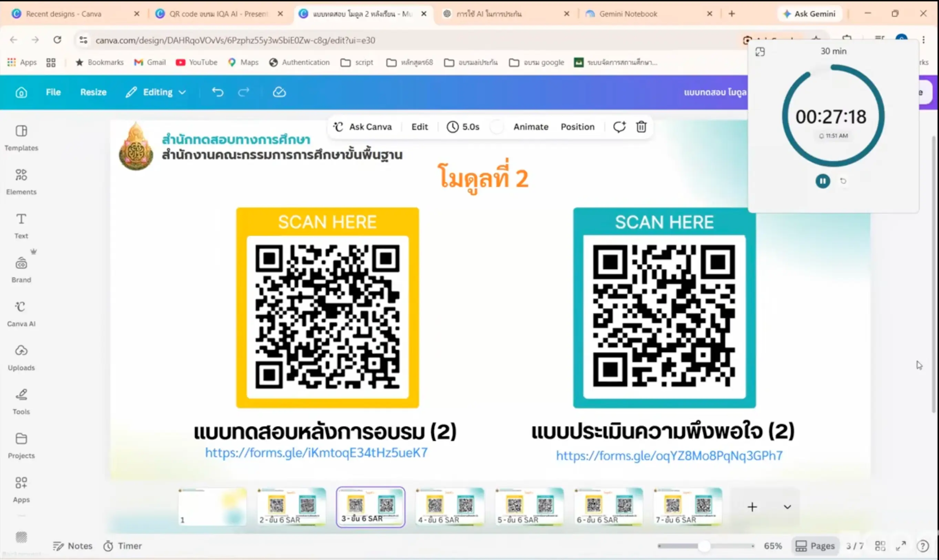Open the Apps panel in sidebar
This screenshot has width=939, height=560.
21,489
